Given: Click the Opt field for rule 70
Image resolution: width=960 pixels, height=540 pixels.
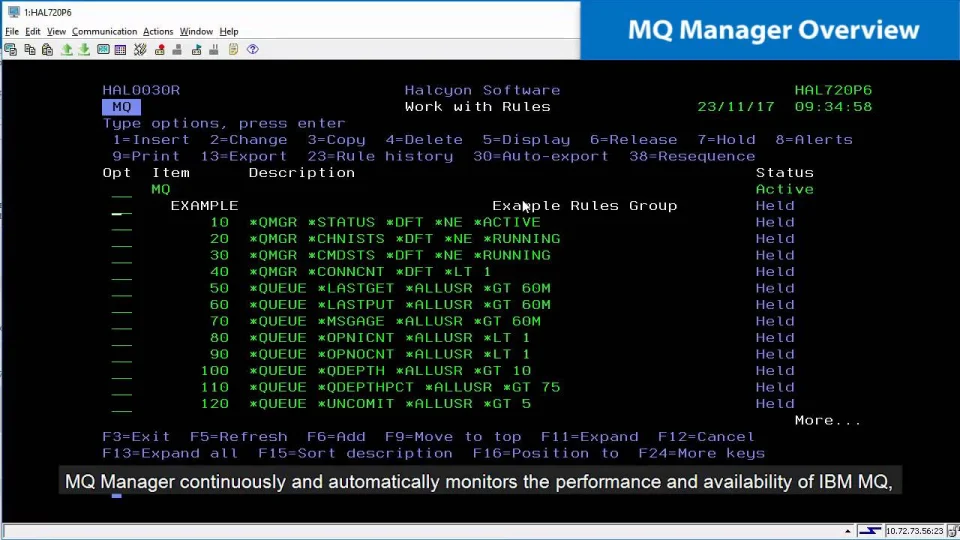Looking at the screenshot, I should click(122, 323).
